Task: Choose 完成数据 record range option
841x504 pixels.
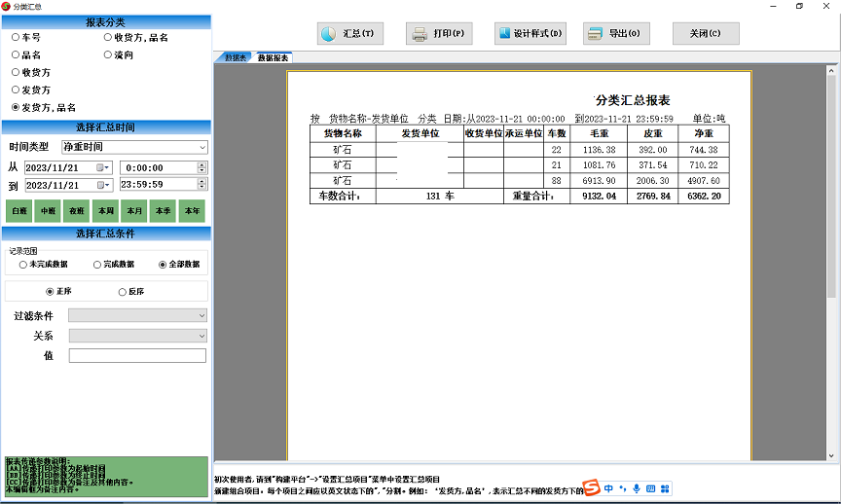Action: 97,265
